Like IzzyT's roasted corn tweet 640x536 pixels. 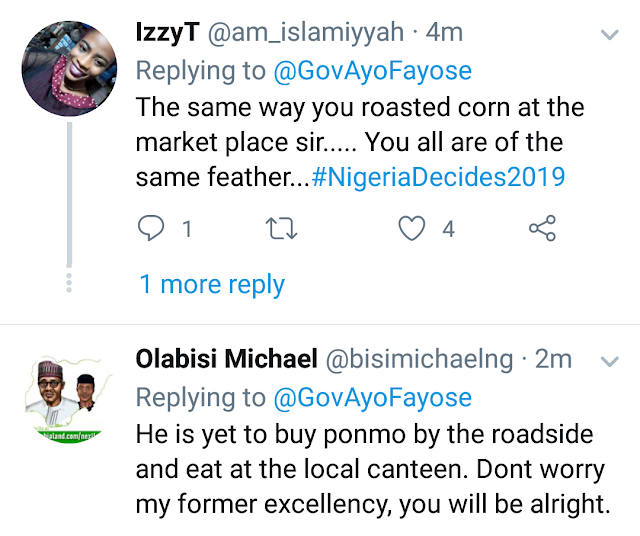[411, 229]
